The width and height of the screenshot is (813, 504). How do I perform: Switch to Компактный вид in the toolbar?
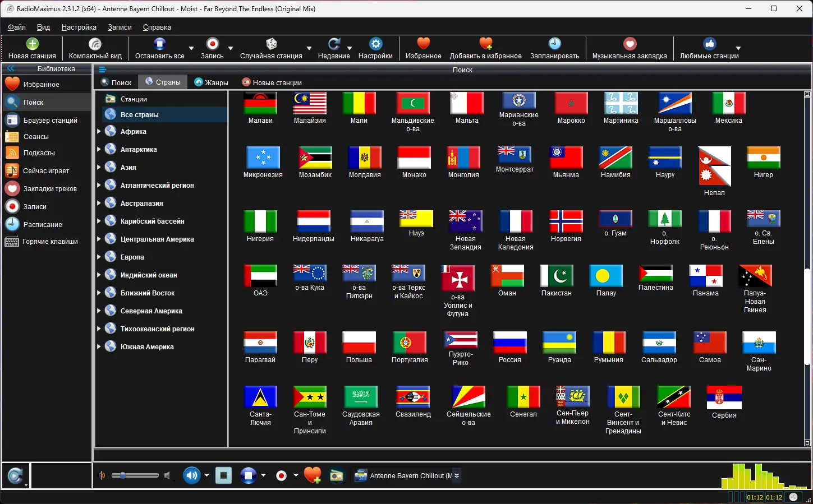click(95, 48)
